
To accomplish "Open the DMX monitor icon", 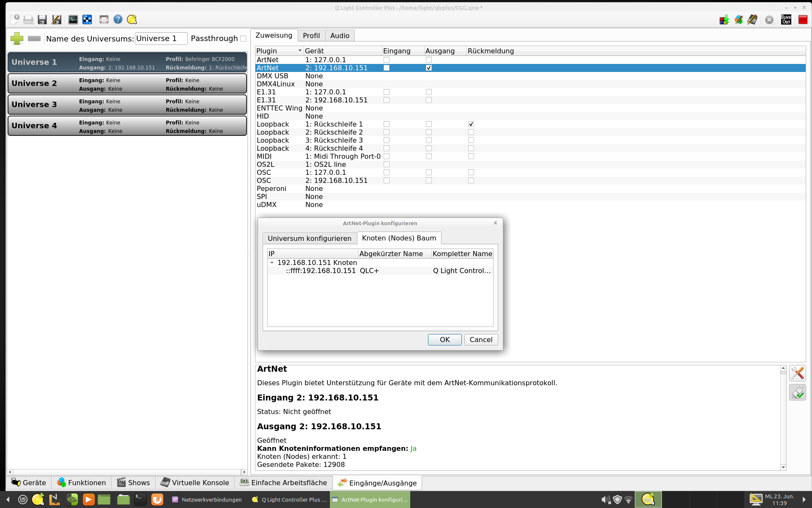I will (73, 19).
